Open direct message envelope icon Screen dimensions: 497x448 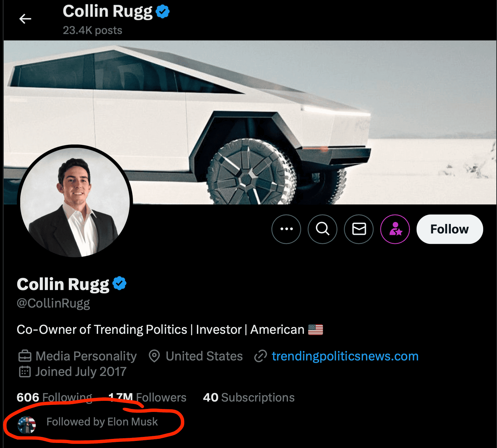coord(359,229)
